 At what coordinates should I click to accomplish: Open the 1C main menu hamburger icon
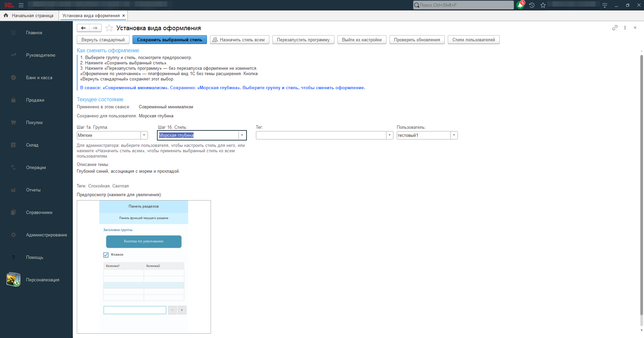21,5
